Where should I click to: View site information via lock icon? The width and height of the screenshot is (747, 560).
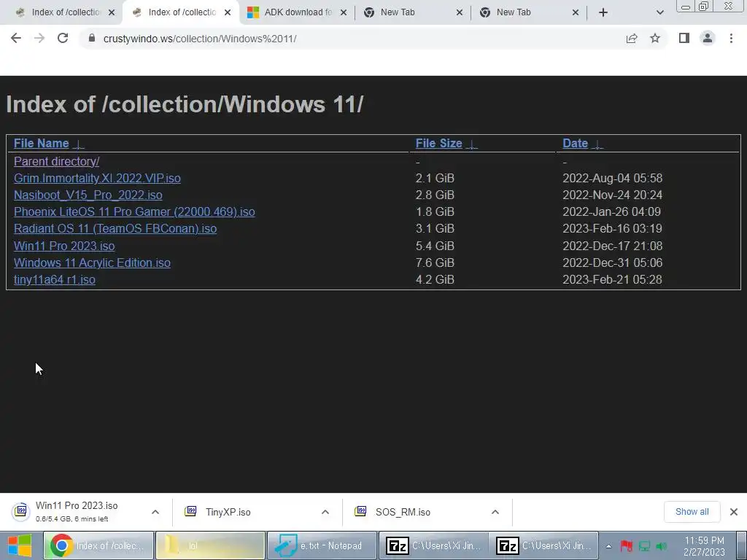point(92,38)
